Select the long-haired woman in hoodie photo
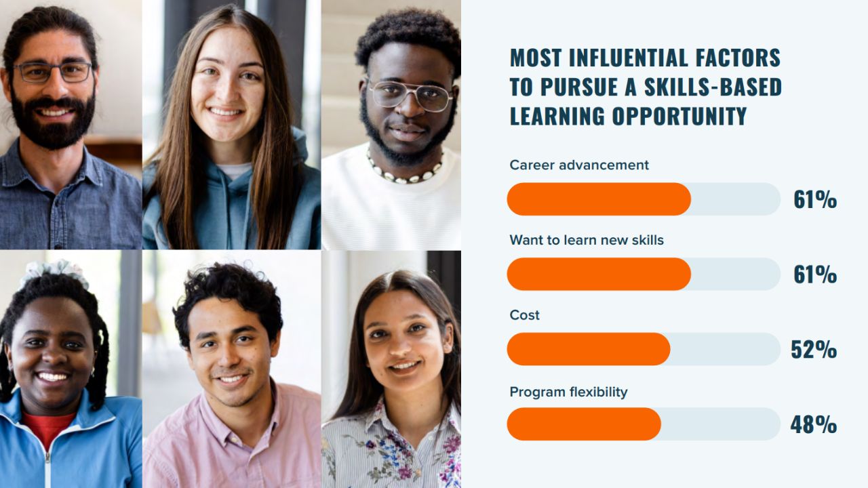The height and width of the screenshot is (488, 868). 231,125
